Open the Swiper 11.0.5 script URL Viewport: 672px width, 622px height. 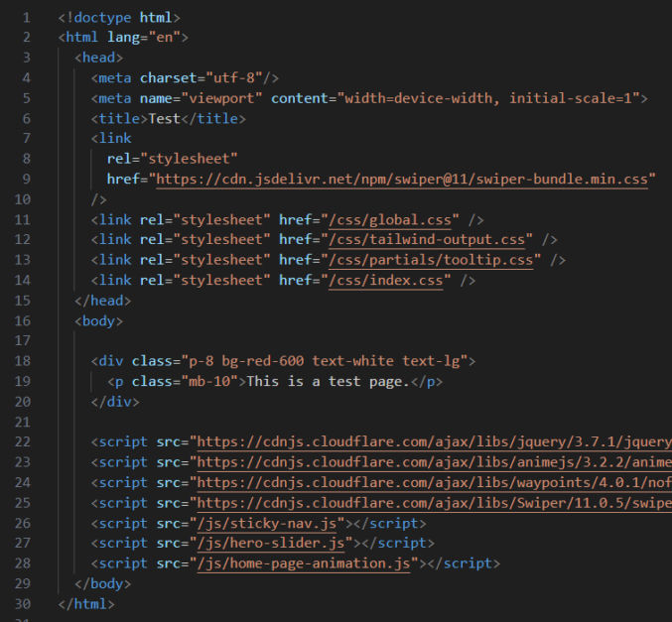click(434, 503)
